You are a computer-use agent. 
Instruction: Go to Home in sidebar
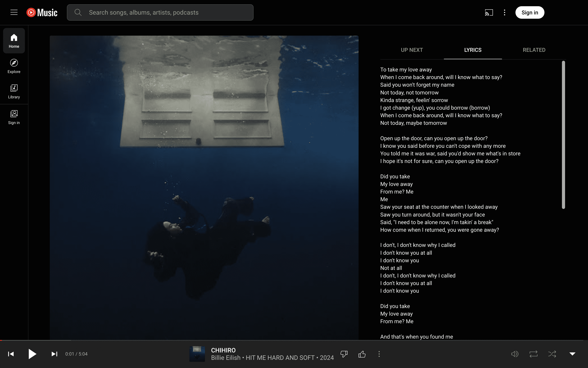[14, 41]
